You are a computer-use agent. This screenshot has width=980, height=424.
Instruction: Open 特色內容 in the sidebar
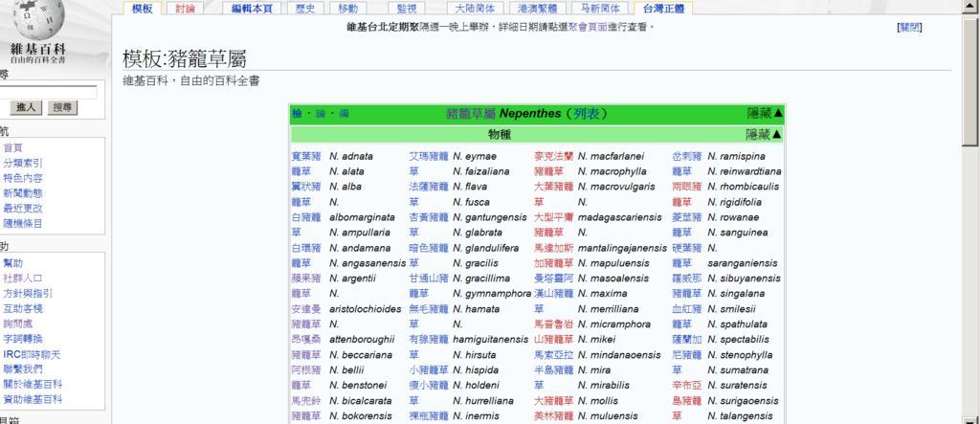[x=23, y=178]
